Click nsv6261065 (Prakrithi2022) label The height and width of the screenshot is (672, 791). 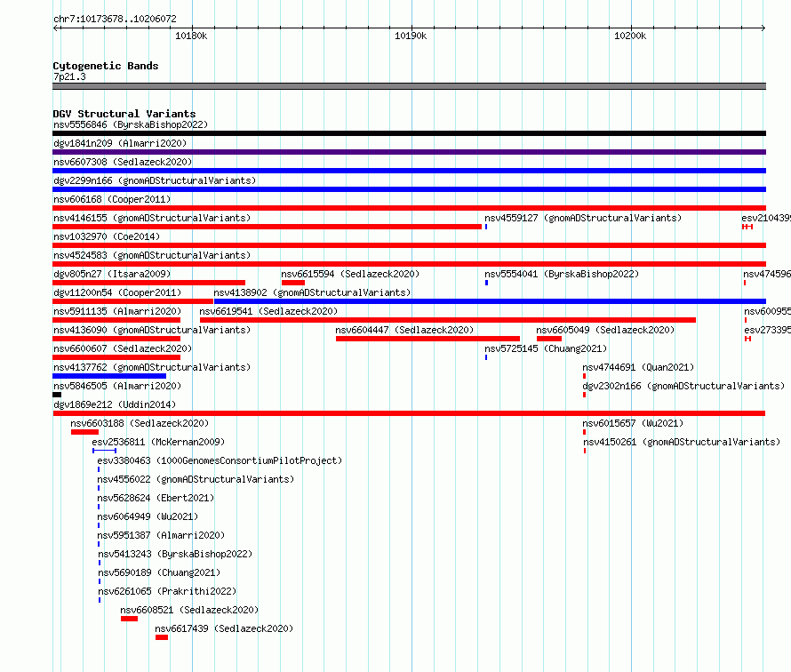[x=167, y=591]
